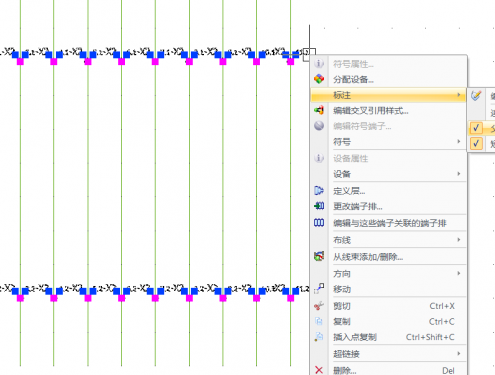Click the terminal strip icon beside 编辑与这些端子关联的端子排
Image resolution: width=495 pixels, height=375 pixels.
click(319, 222)
